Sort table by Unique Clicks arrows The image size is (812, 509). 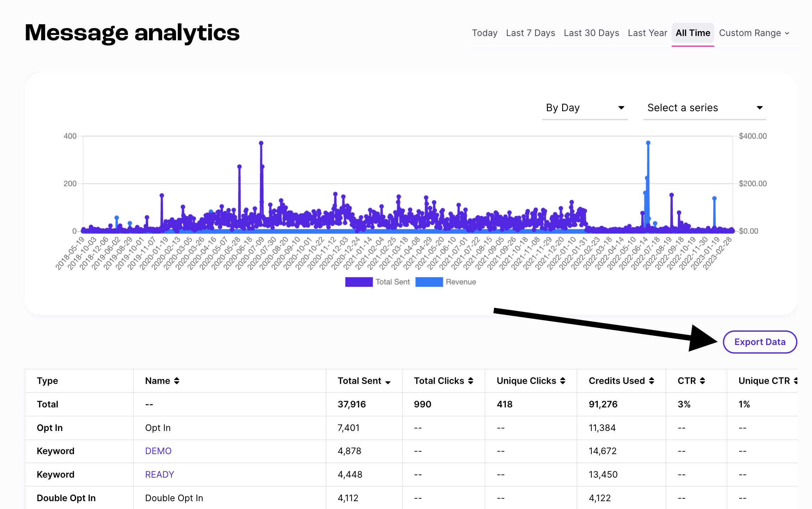click(x=562, y=381)
